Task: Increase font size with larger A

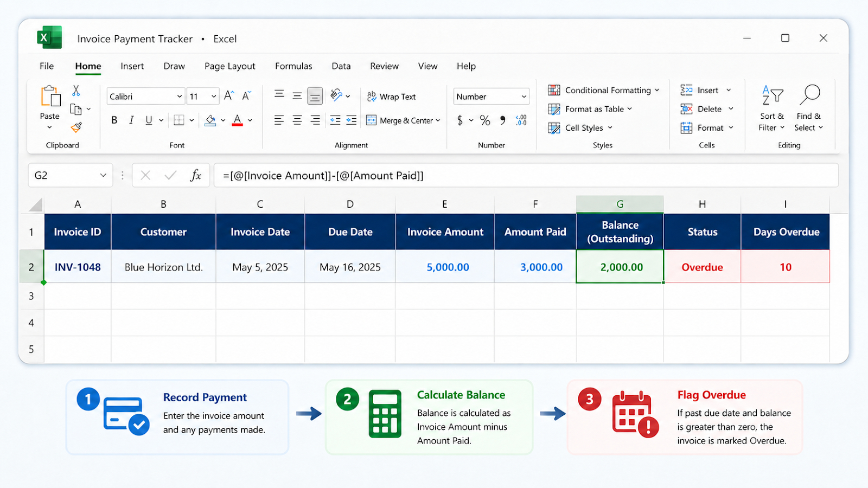Action: coord(229,96)
